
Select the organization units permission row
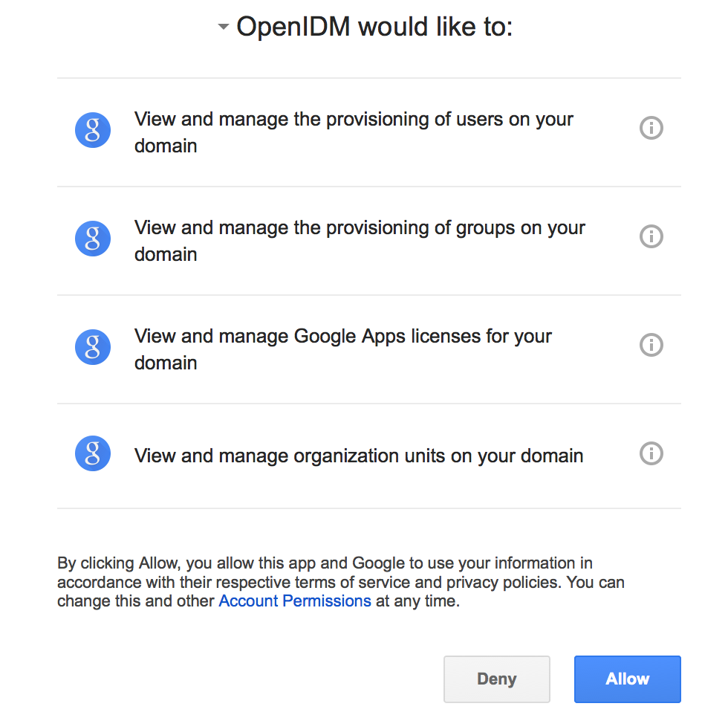357,454
